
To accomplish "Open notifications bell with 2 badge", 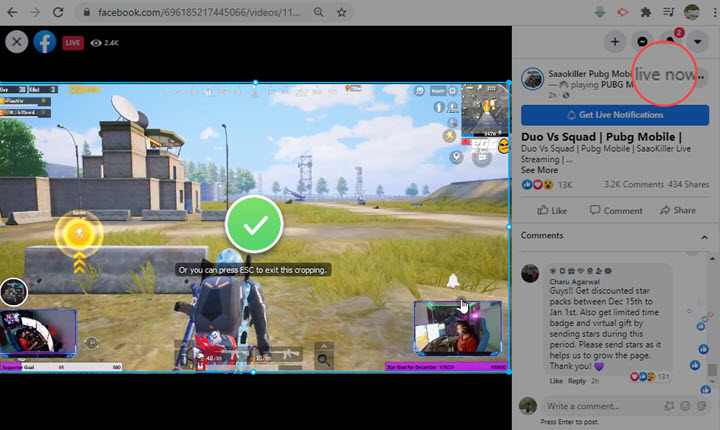I will point(670,41).
